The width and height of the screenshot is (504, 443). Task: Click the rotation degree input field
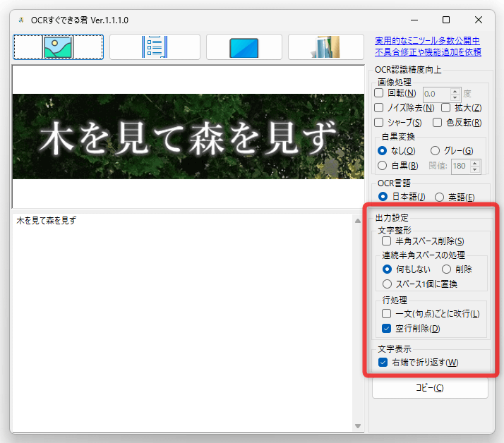click(x=436, y=94)
